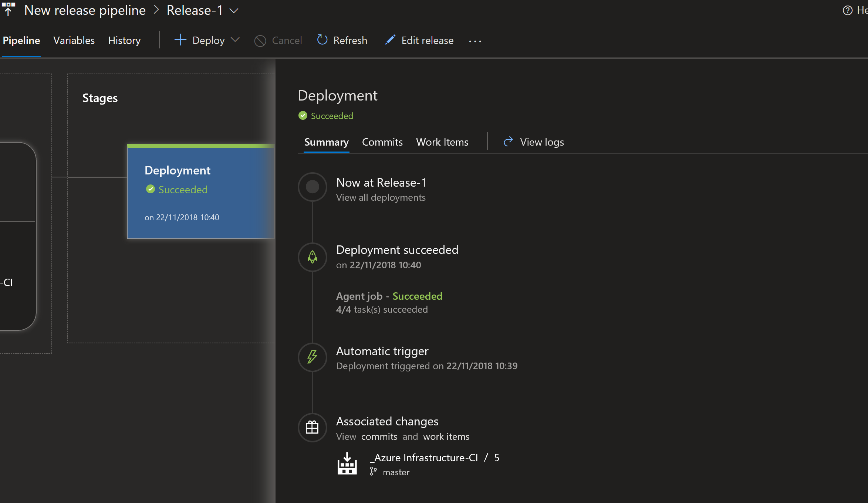This screenshot has height=503, width=868.
Task: Click 'Now at Release-1' text
Action: 381,183
